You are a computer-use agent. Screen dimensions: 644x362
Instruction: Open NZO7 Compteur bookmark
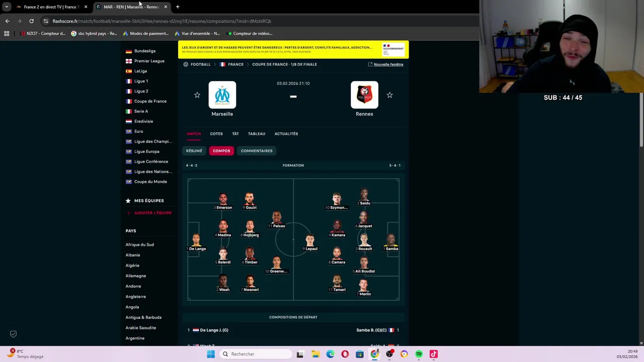[43, 34]
